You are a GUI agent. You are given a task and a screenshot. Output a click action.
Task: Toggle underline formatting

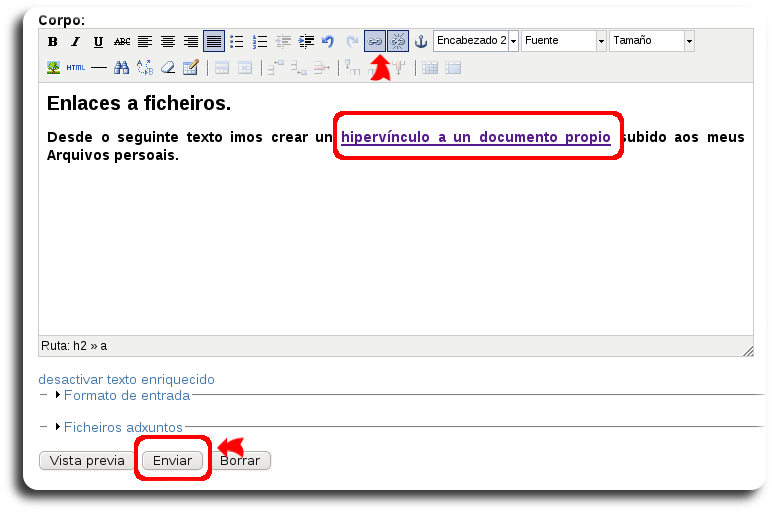tap(98, 42)
